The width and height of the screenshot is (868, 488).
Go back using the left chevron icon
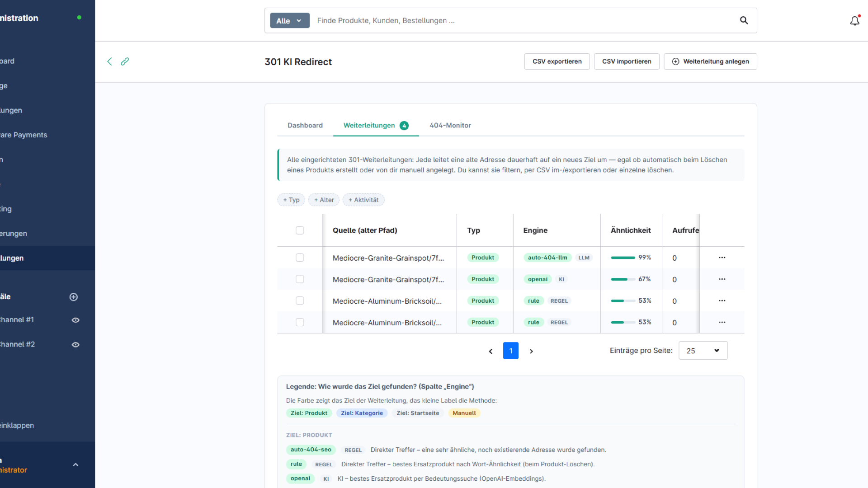109,61
